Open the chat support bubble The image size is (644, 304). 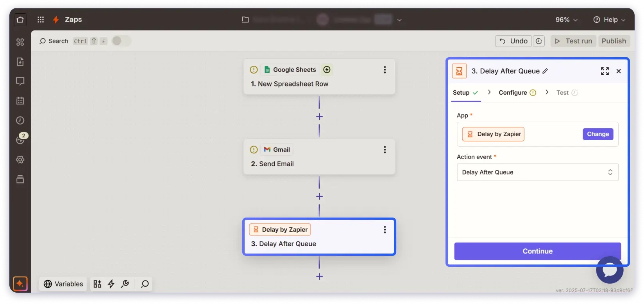pyautogui.click(x=610, y=270)
